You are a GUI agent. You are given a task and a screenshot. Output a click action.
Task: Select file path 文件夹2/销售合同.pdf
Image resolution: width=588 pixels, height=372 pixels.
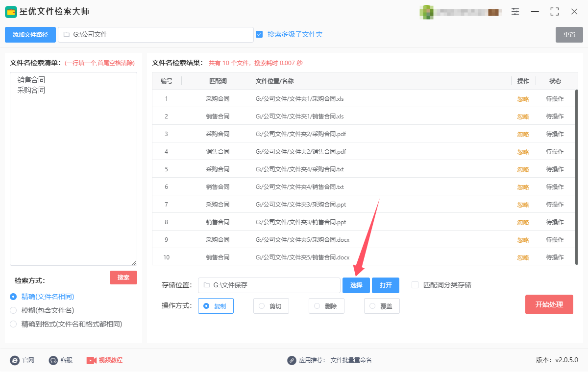[301, 152]
